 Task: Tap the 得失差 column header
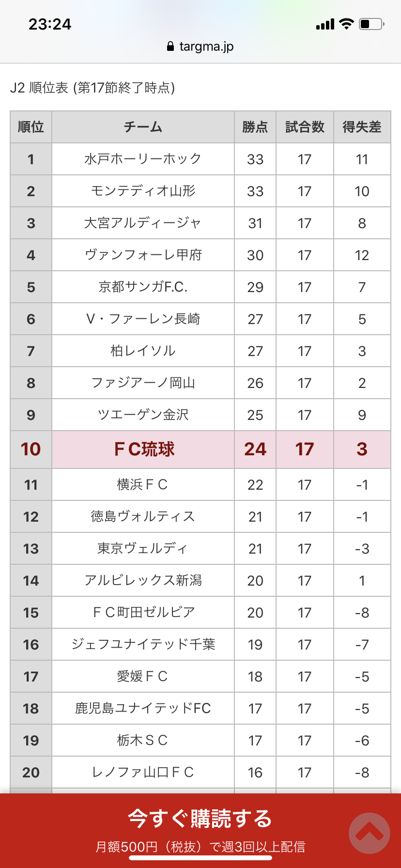click(362, 127)
